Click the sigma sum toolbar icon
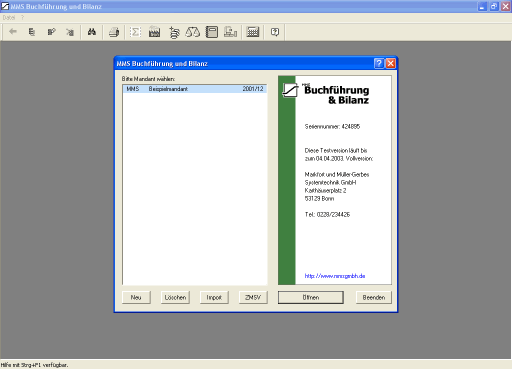The width and height of the screenshot is (512, 369). [x=135, y=32]
